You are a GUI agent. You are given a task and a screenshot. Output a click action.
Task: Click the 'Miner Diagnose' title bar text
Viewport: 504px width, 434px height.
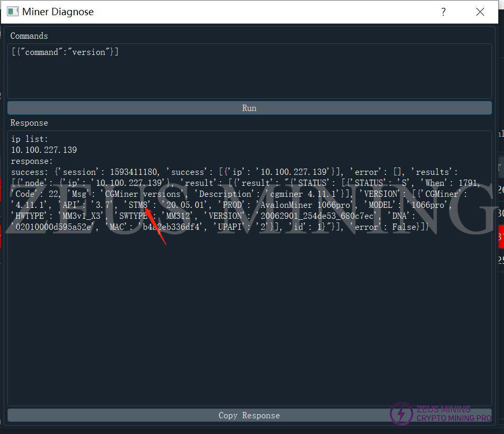(x=58, y=12)
